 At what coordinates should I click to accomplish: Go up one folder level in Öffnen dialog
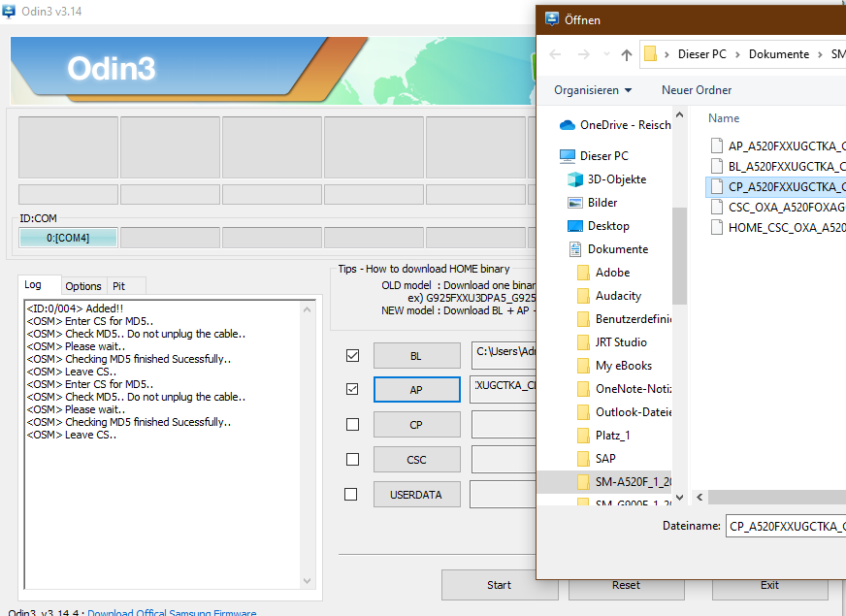(627, 54)
